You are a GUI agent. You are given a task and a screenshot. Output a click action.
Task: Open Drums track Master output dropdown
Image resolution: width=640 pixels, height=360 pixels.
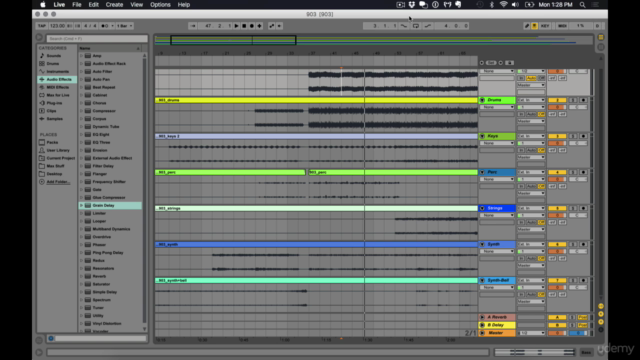531,121
